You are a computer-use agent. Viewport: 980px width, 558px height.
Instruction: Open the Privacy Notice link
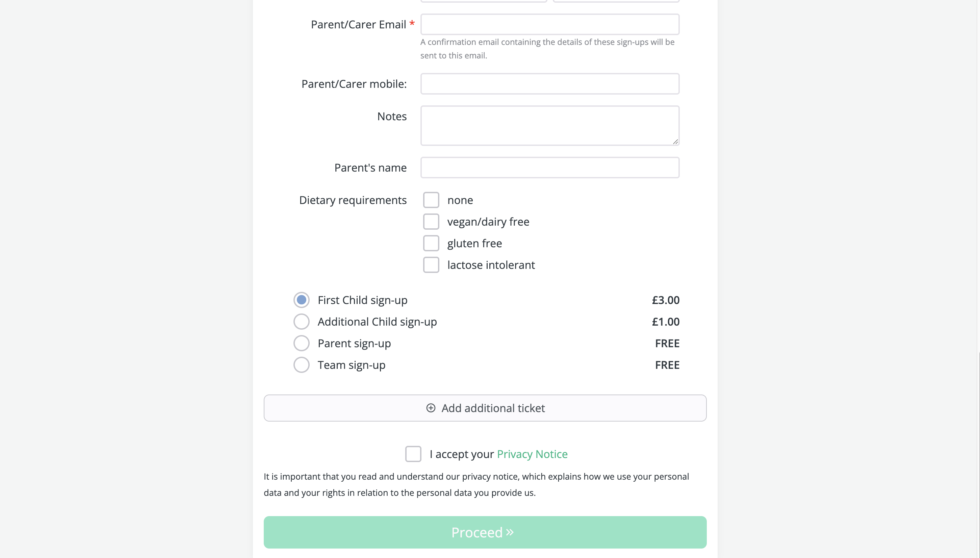pos(532,454)
